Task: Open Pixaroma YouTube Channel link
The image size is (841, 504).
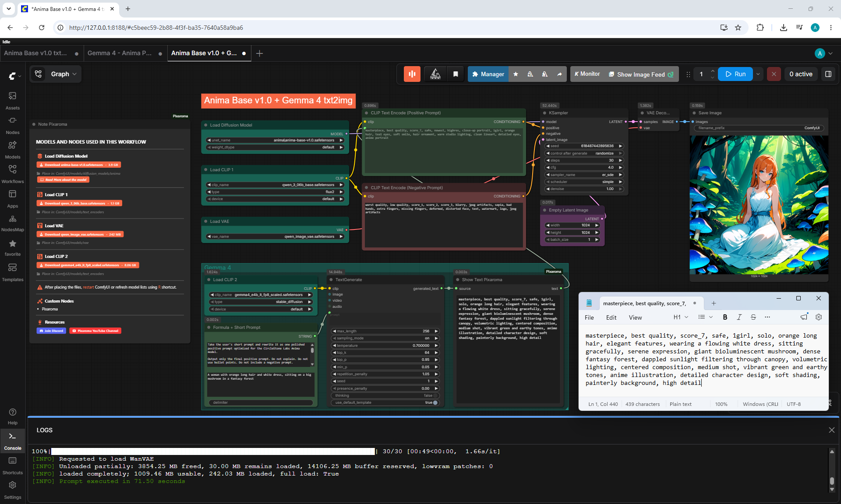Action: coord(95,331)
